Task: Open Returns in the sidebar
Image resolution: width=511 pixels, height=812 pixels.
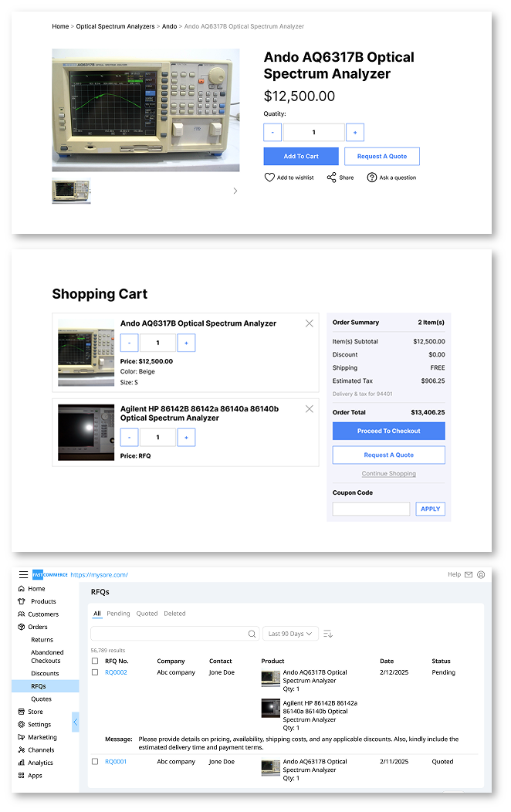Action: pyautogui.click(x=42, y=640)
